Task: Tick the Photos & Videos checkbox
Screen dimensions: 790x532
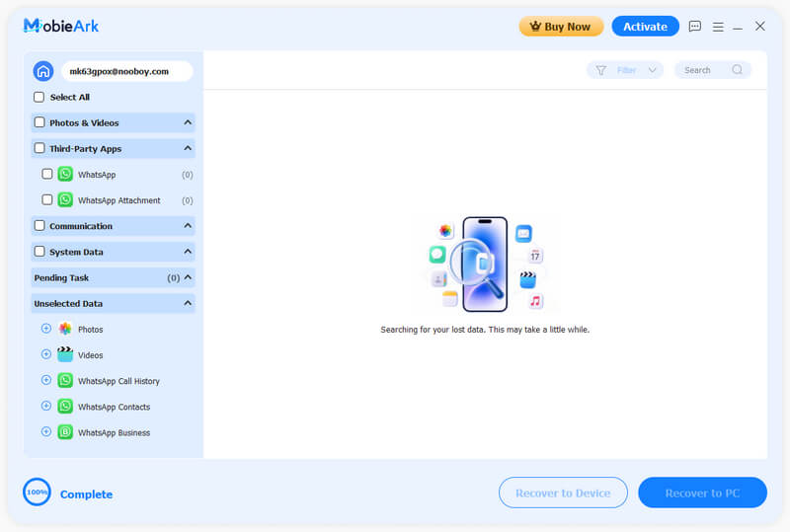Action: click(x=39, y=122)
